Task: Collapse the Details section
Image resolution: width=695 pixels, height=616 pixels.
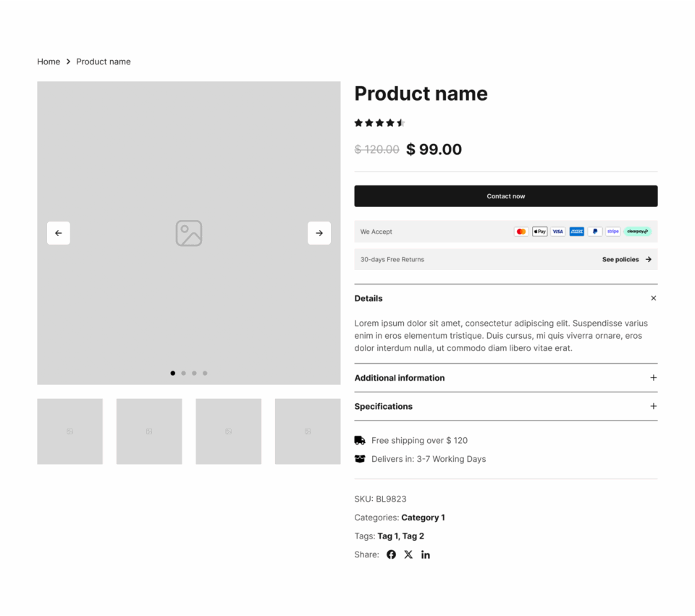Action: (653, 298)
